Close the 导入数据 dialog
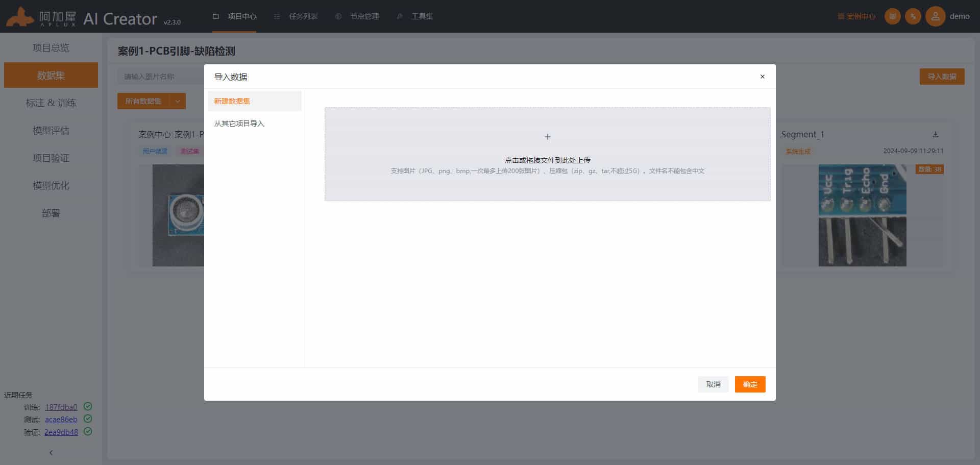The height and width of the screenshot is (465, 980). point(762,77)
